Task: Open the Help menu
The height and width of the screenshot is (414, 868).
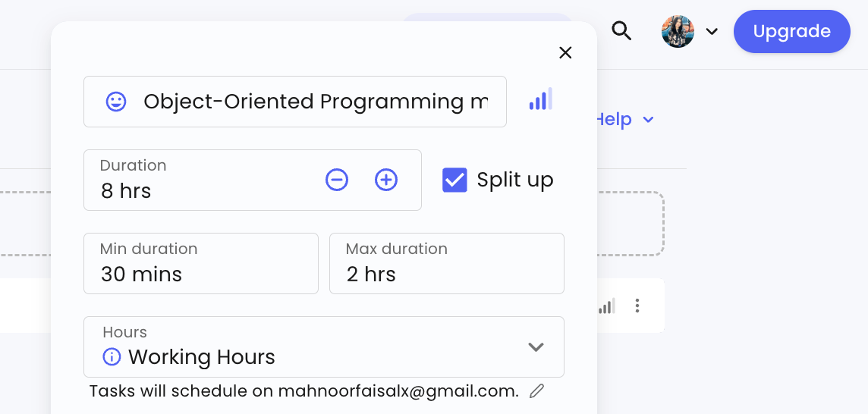Action: click(623, 119)
